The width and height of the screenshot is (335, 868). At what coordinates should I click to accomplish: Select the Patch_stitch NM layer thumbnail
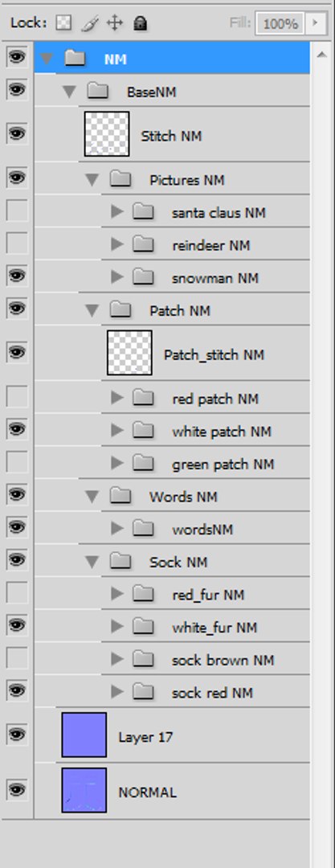click(x=129, y=353)
